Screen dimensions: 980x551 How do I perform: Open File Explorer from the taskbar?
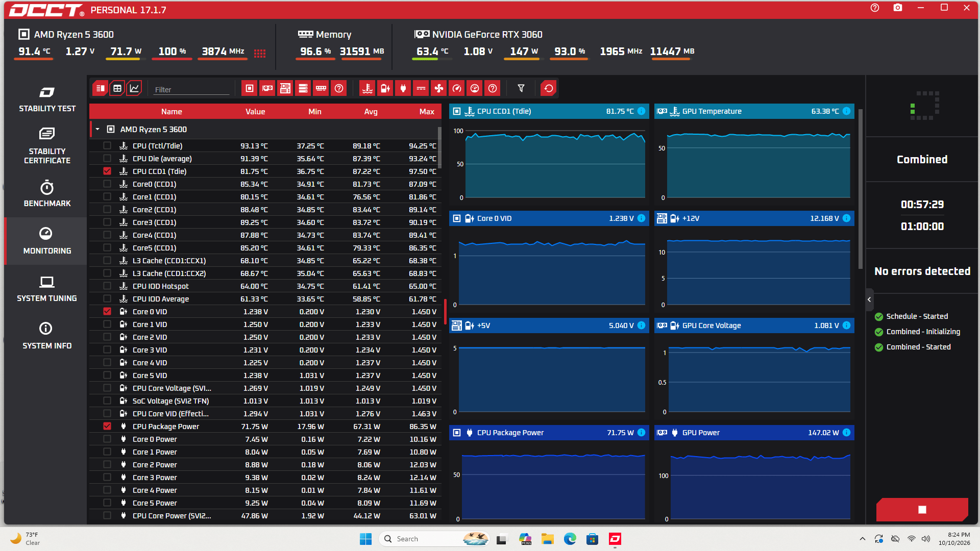coord(548,539)
